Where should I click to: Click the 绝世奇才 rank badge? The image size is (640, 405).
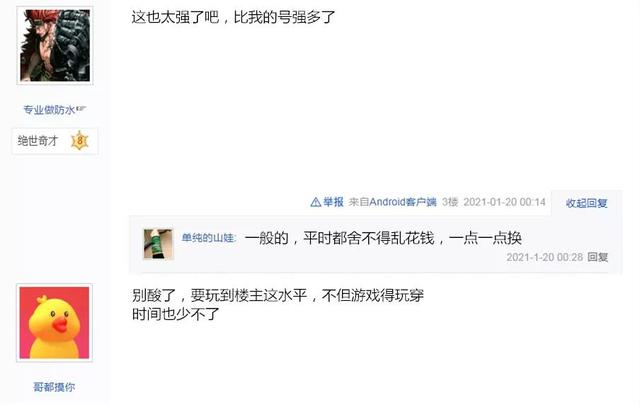[55, 141]
